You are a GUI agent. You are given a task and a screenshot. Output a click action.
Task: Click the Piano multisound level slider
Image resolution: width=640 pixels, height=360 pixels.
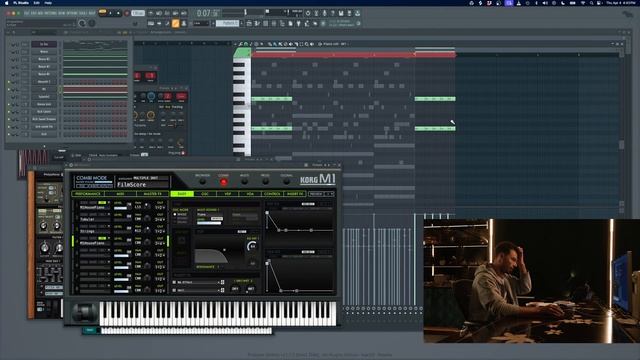209,223
